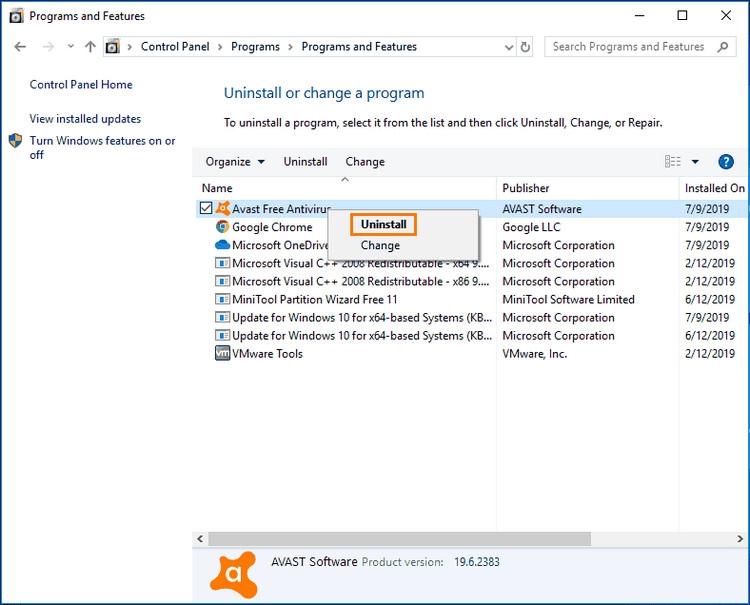The image size is (750, 605).
Task: Choose Change from the context menu
Action: tap(380, 245)
